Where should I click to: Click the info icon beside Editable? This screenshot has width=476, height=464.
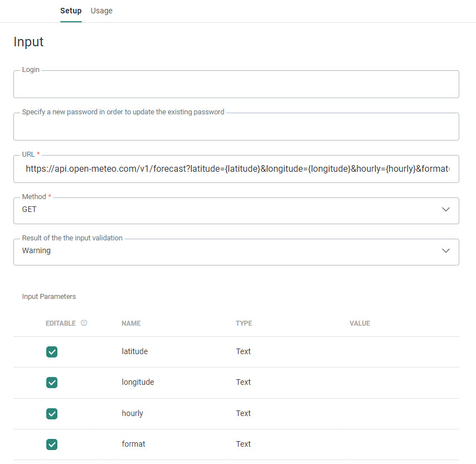pos(84,323)
